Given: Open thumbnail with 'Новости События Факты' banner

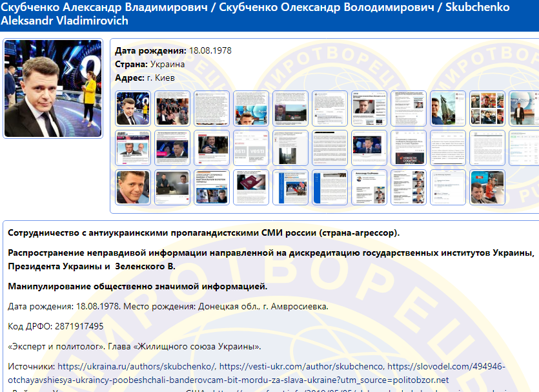Looking at the screenshot, I should click(x=409, y=148).
